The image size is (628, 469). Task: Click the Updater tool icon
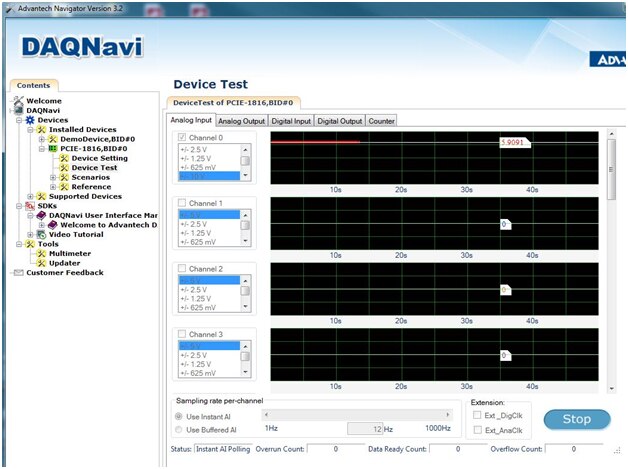click(41, 263)
